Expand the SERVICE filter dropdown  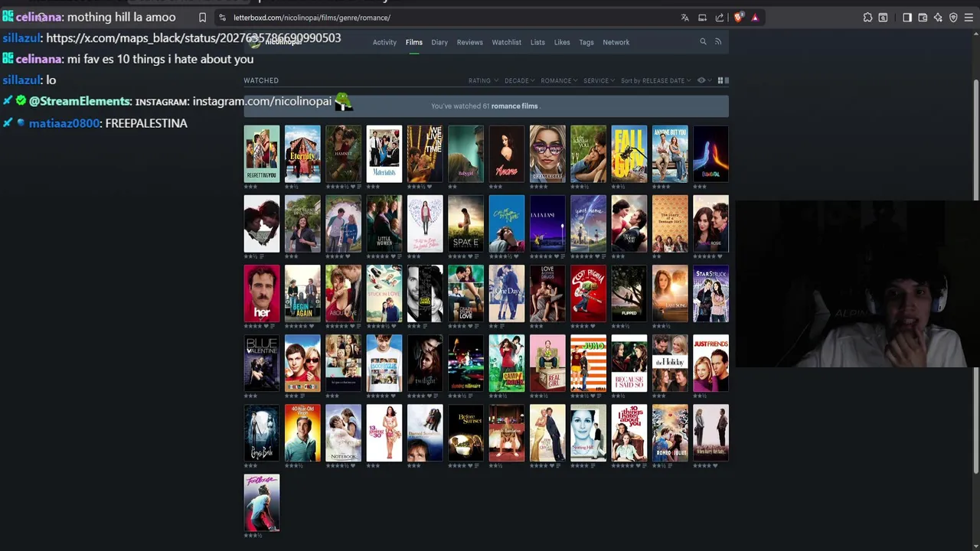[x=599, y=80]
